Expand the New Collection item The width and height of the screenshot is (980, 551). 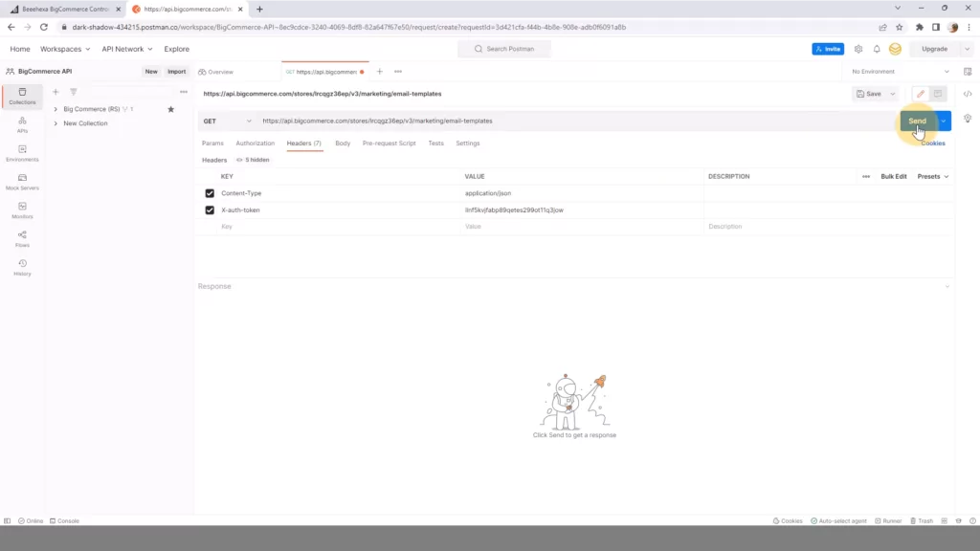pos(56,123)
